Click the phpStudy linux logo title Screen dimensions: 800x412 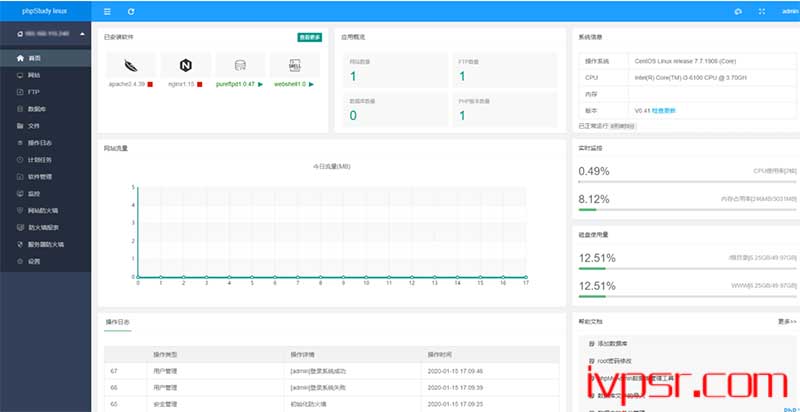tap(44, 11)
